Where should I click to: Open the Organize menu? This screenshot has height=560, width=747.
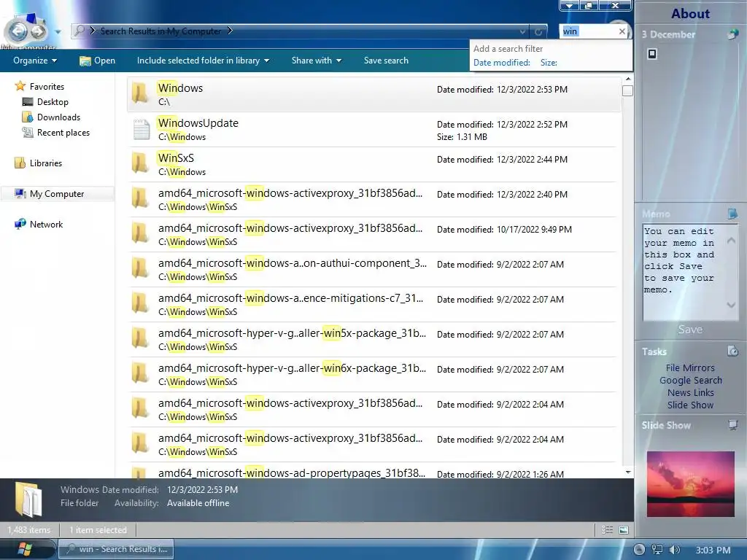click(x=35, y=61)
